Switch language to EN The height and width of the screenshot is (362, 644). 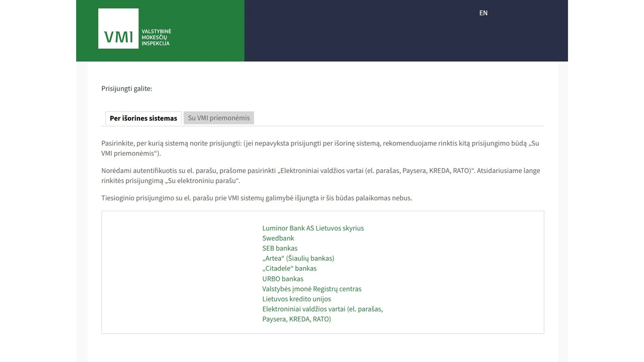483,13
